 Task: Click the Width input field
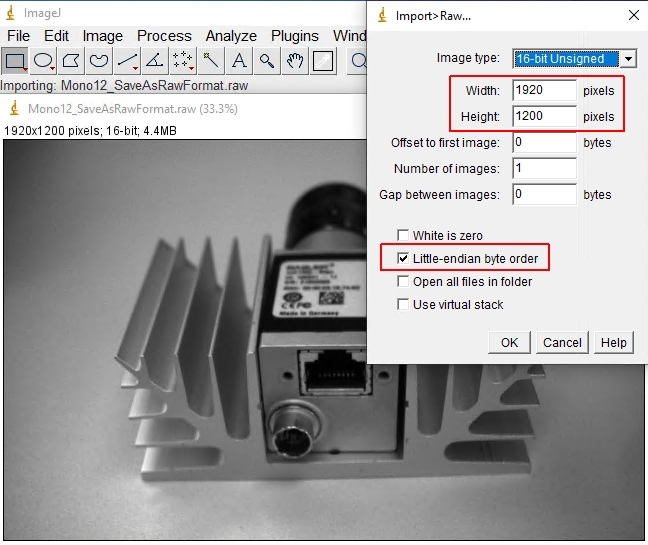(x=544, y=90)
